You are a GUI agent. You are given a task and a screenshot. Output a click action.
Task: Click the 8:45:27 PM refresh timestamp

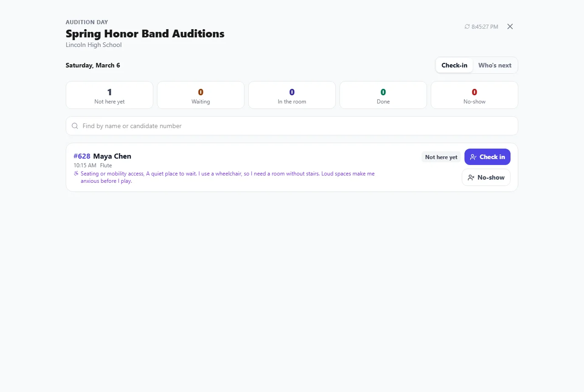click(485, 27)
